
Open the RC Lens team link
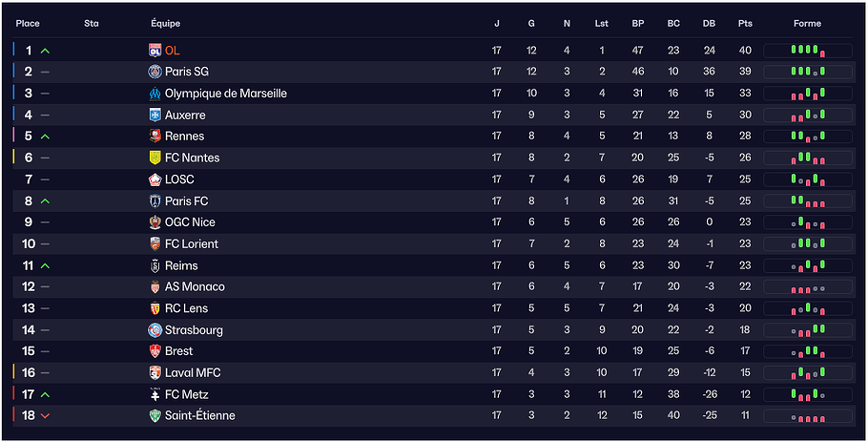click(186, 308)
